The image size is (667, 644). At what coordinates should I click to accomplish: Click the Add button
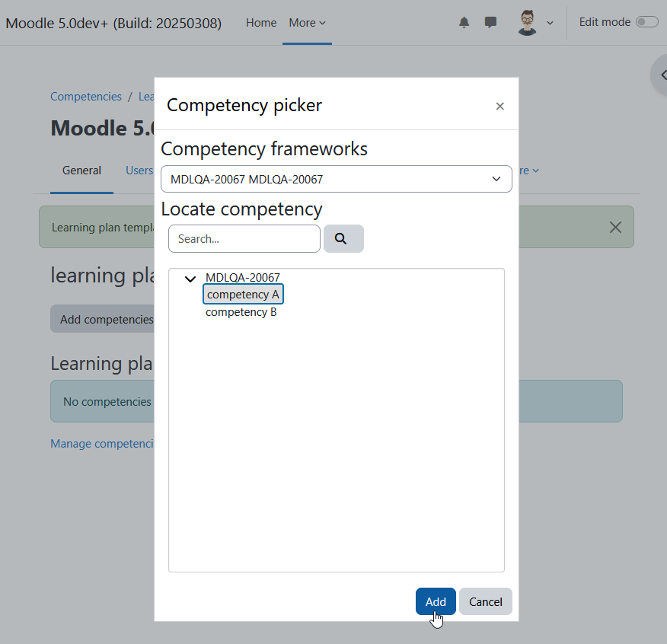tap(436, 601)
